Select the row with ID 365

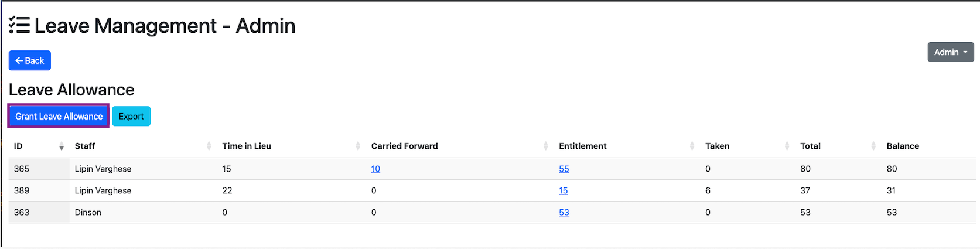(x=22, y=169)
